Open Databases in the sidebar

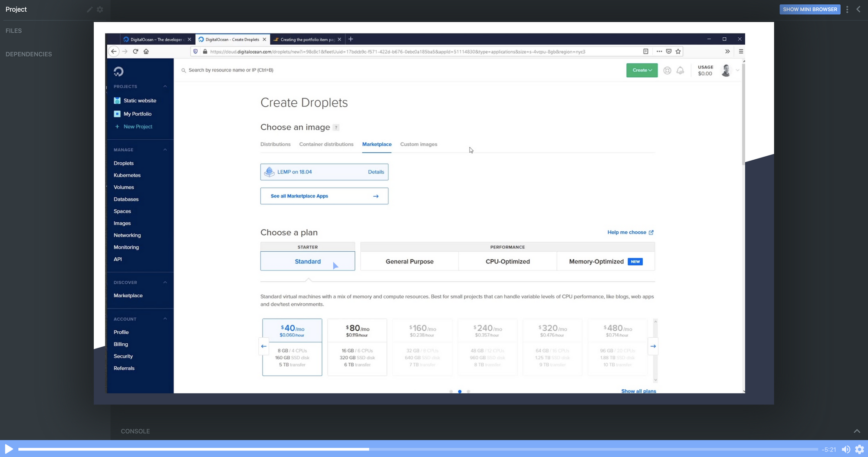tap(126, 199)
